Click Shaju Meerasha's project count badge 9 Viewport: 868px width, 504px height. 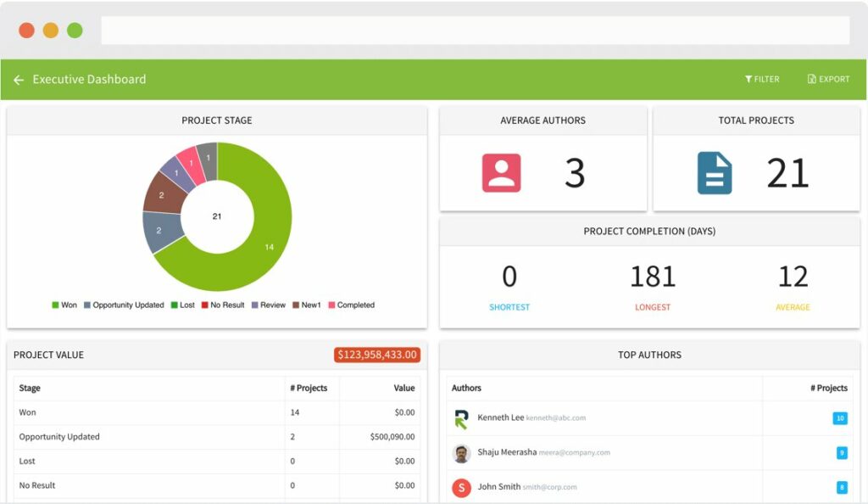[x=842, y=453]
